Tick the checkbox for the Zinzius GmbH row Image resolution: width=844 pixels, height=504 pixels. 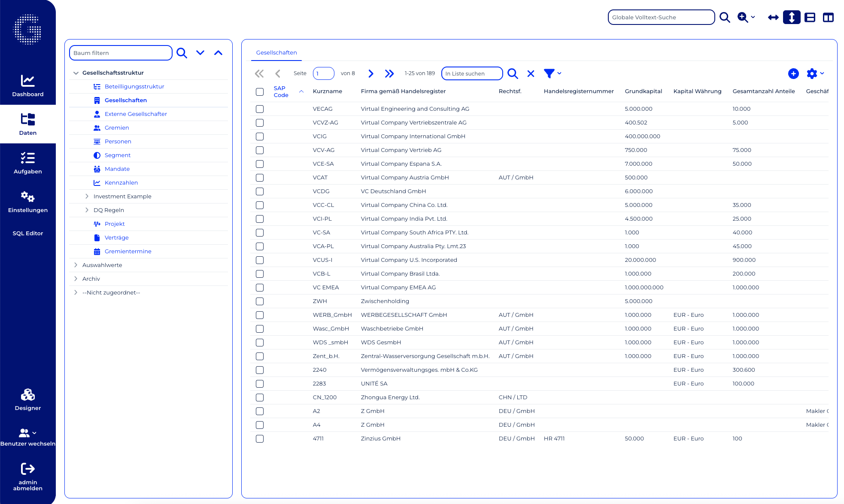click(259, 439)
